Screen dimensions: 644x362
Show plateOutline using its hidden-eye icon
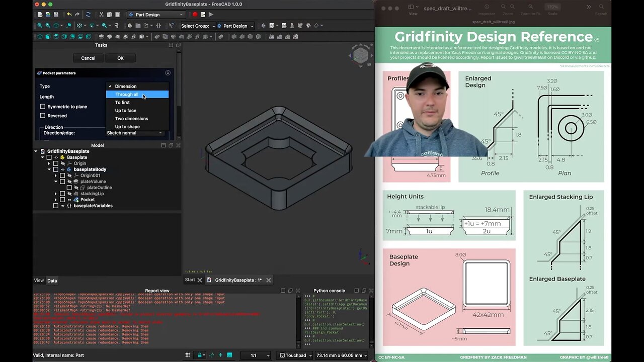tap(76, 188)
